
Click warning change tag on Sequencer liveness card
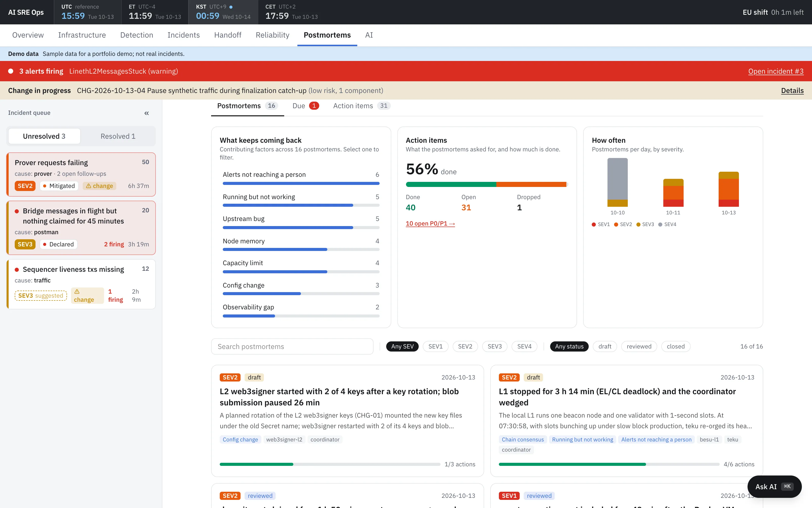point(87,296)
